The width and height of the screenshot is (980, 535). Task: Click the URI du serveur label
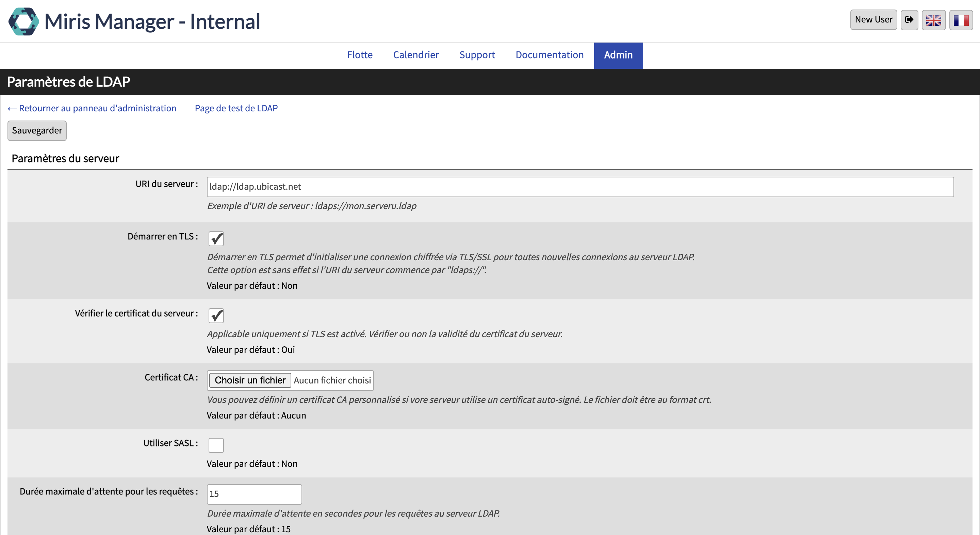[x=167, y=184]
